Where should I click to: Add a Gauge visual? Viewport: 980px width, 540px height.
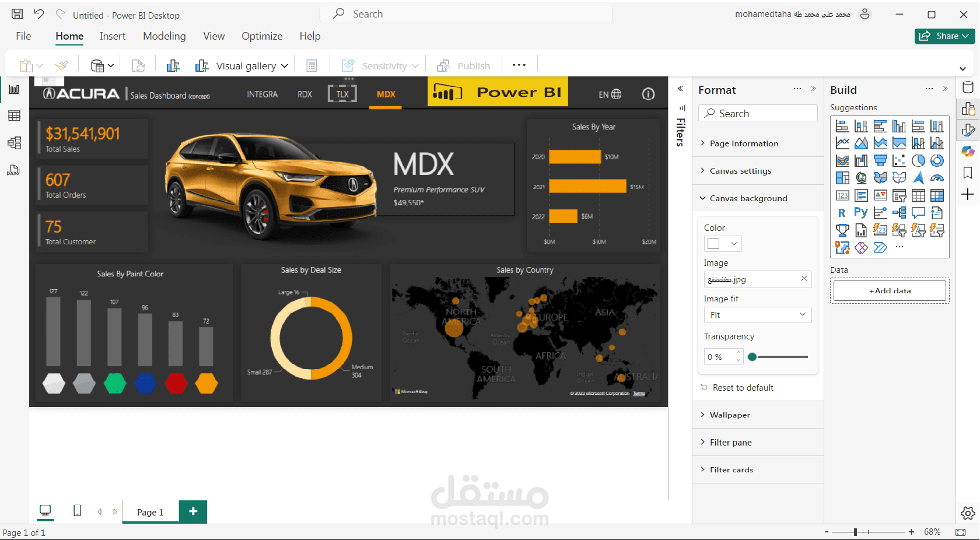(x=937, y=178)
